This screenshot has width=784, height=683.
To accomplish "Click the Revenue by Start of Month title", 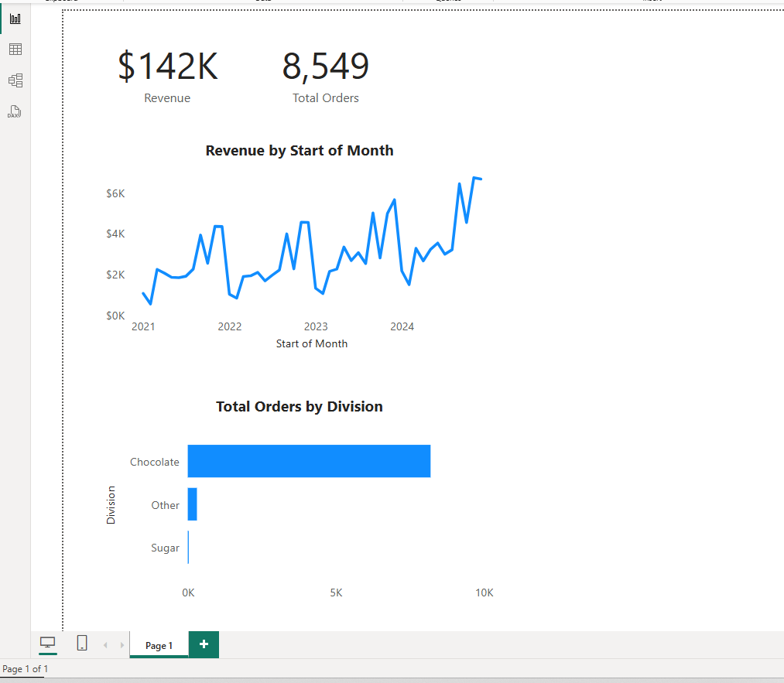I will [300, 150].
